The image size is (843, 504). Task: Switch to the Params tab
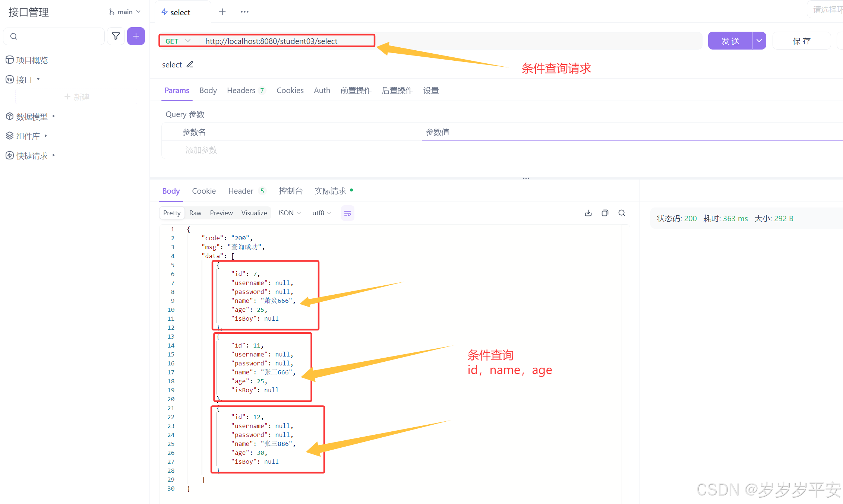[x=177, y=91]
